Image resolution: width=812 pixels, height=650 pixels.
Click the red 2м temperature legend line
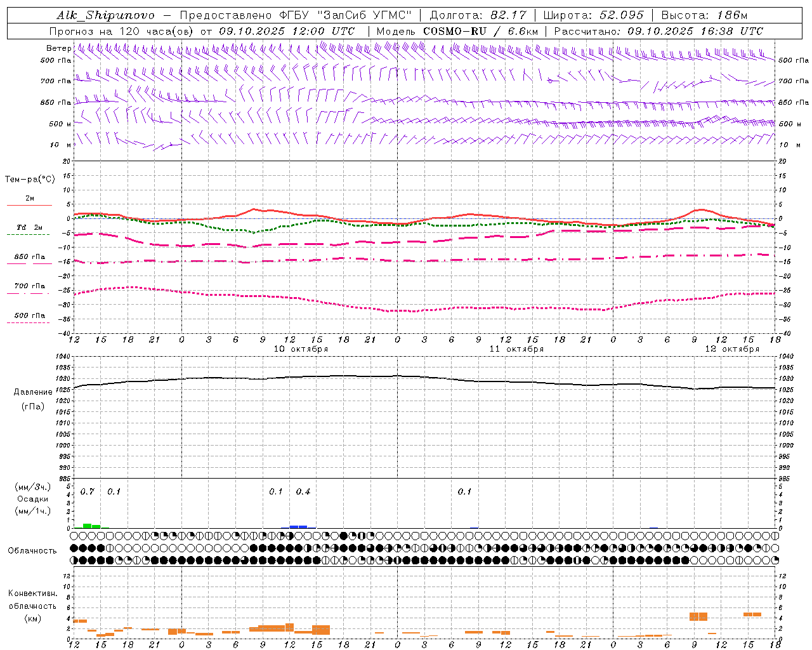(x=29, y=205)
